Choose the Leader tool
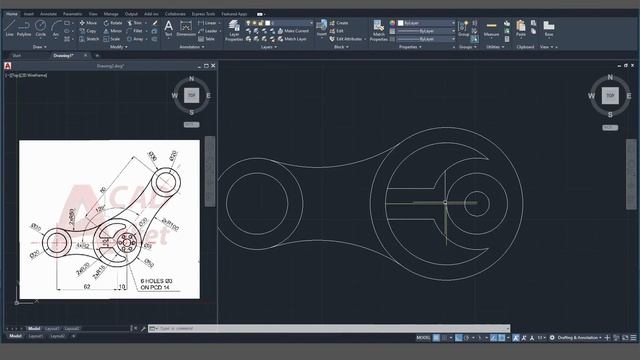The height and width of the screenshot is (360, 640). click(208, 31)
